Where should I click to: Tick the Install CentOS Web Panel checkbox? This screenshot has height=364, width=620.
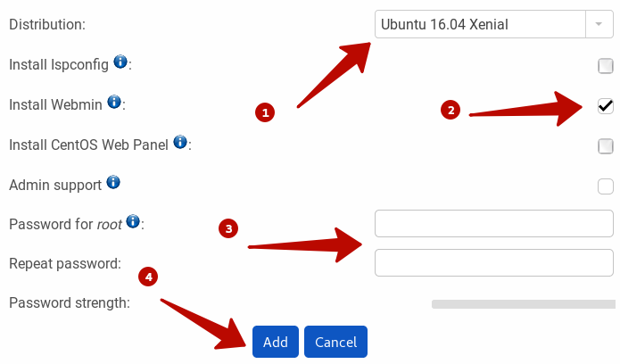[x=606, y=146]
